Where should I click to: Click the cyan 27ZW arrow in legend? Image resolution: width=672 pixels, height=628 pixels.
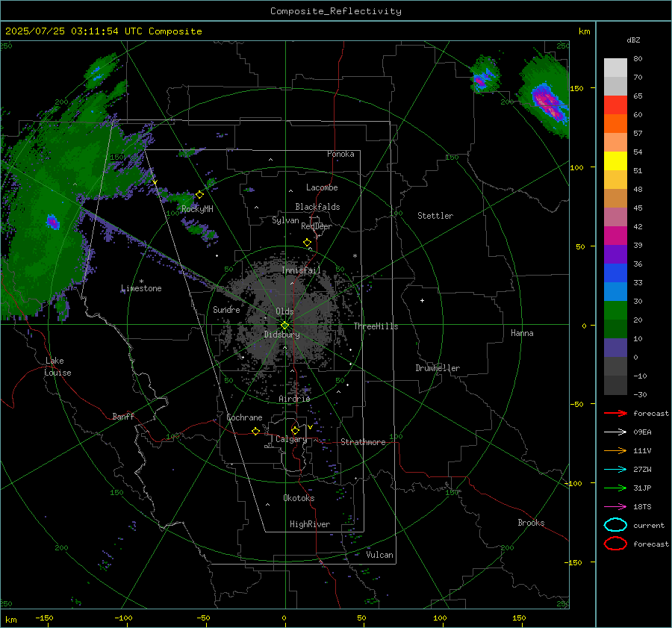pos(615,470)
